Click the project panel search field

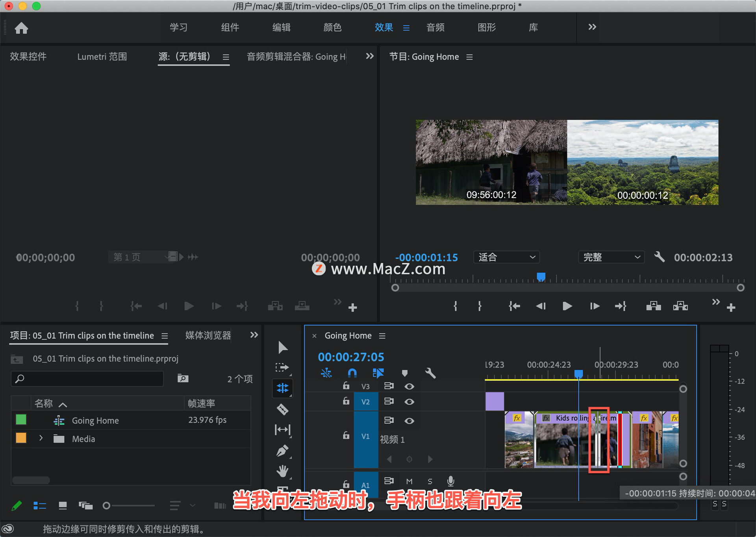coord(87,379)
